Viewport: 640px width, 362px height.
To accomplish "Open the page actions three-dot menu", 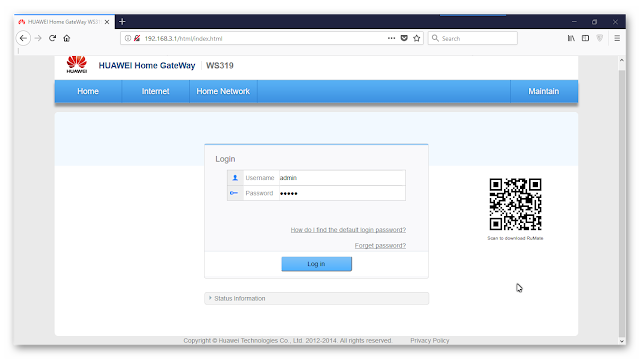I will tap(391, 38).
